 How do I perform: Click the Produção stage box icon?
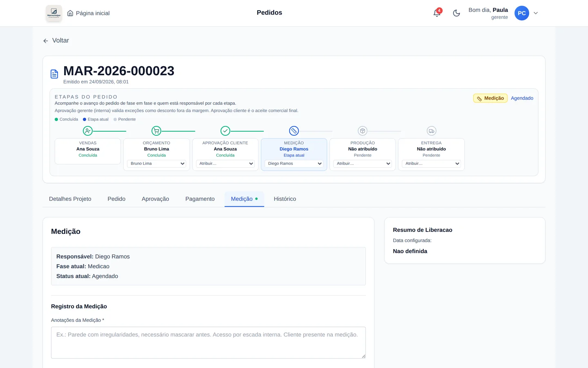pyautogui.click(x=363, y=131)
